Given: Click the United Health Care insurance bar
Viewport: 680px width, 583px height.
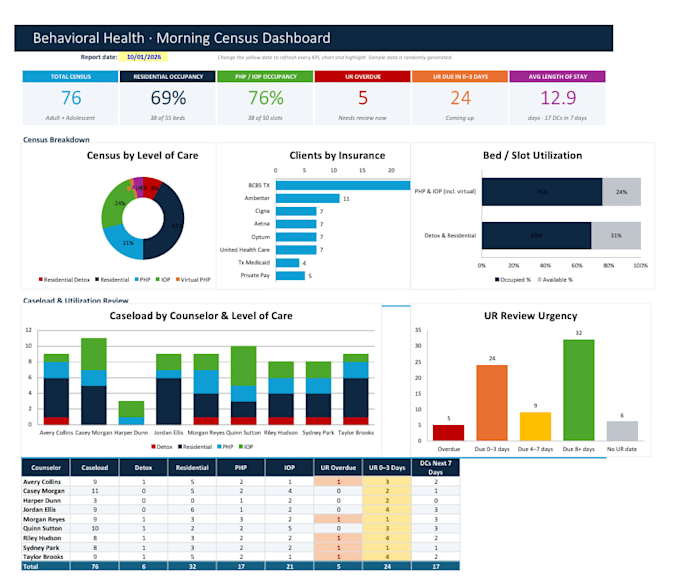Looking at the screenshot, I should point(296,250).
